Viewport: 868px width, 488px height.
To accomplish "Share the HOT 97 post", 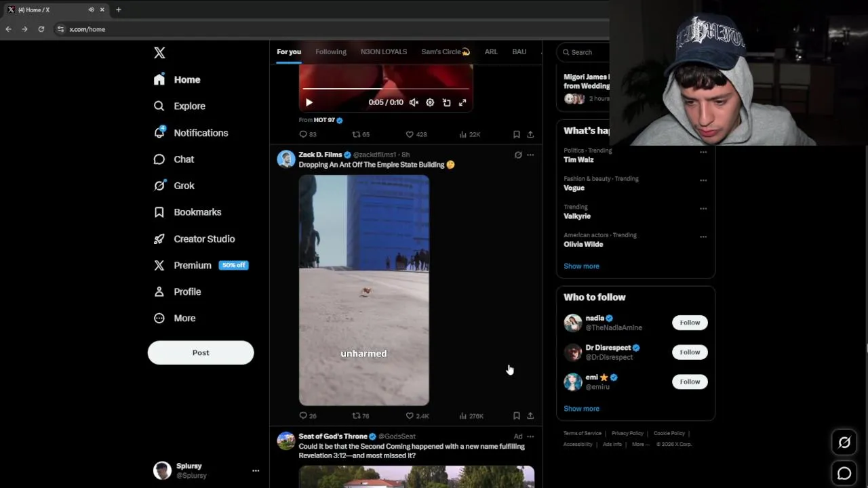I will pos(530,134).
